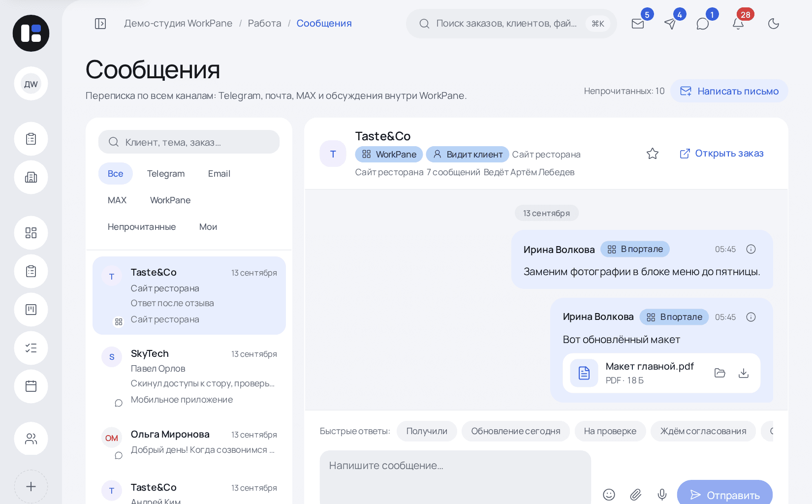Open the calendar icon in sidebar
Image resolution: width=812 pixels, height=504 pixels.
pyautogui.click(x=31, y=386)
